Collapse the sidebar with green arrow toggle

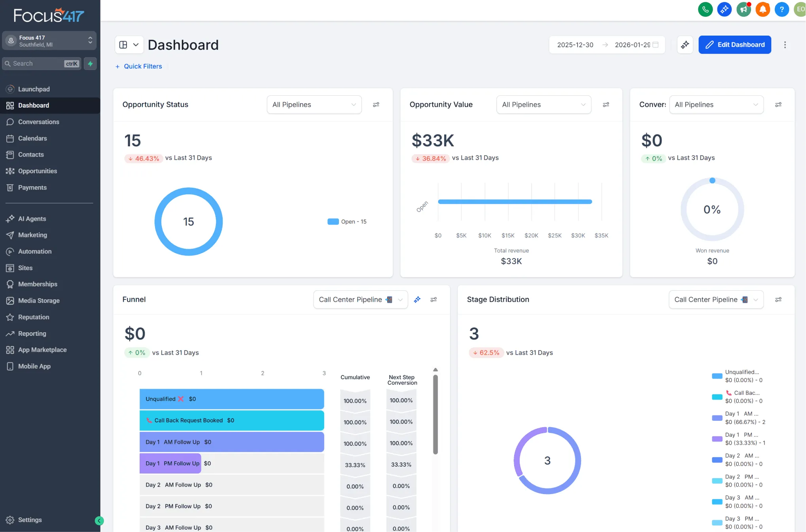[99, 521]
